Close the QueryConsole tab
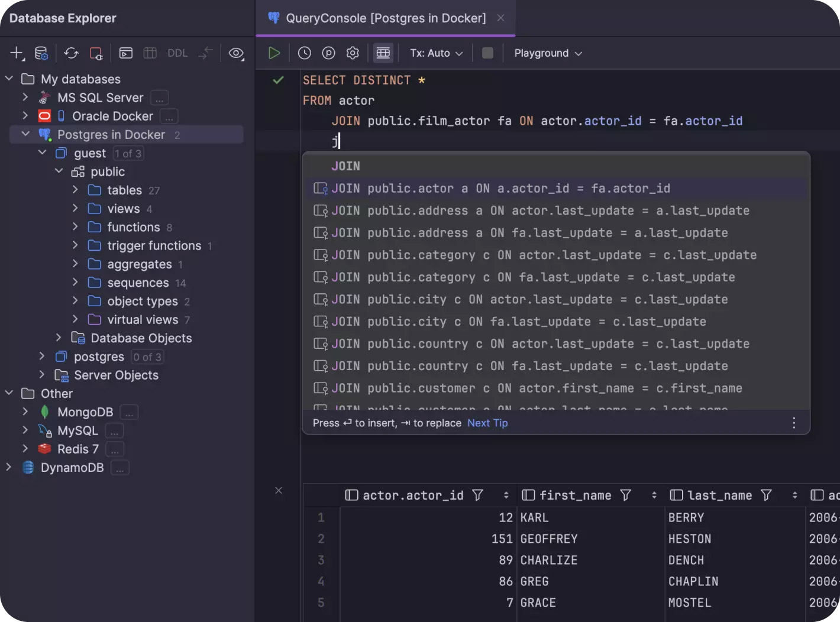The width and height of the screenshot is (840, 622). [x=500, y=18]
